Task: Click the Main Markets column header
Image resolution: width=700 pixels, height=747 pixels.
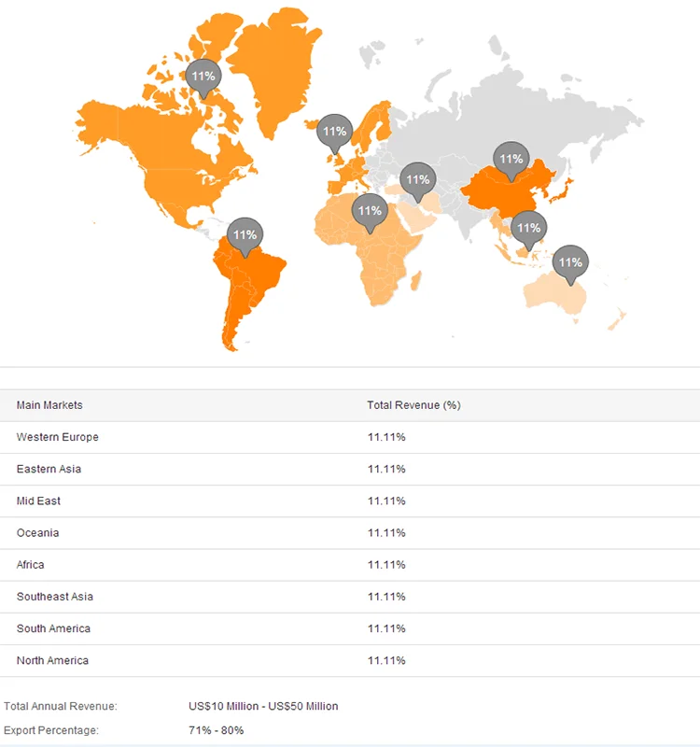Action: [x=49, y=405]
